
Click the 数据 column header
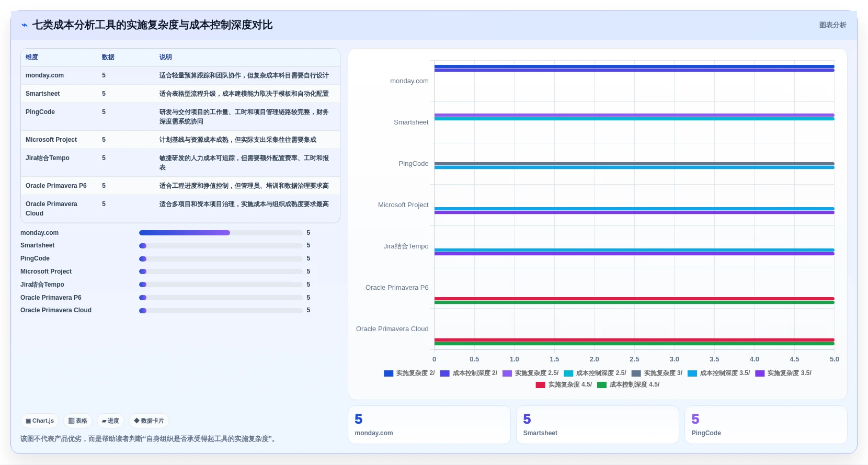pos(108,57)
